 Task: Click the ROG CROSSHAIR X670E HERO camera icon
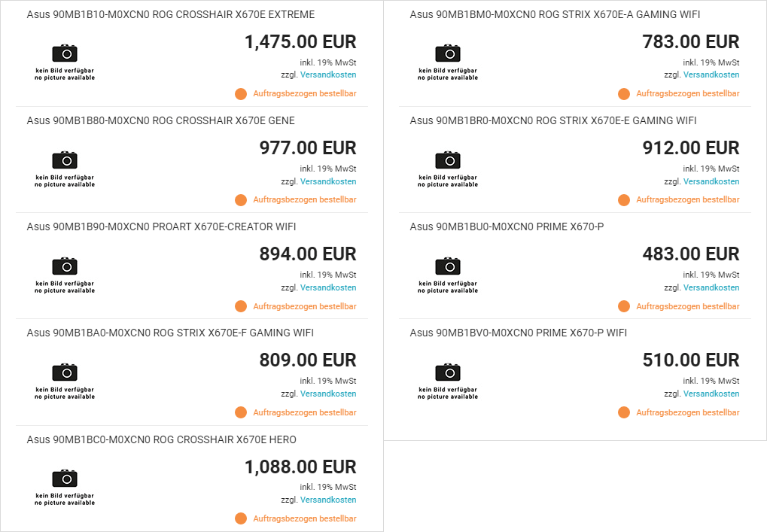tap(65, 487)
